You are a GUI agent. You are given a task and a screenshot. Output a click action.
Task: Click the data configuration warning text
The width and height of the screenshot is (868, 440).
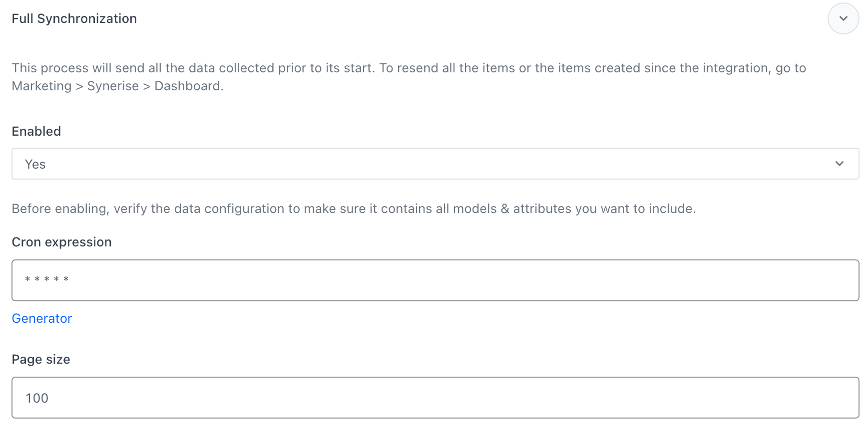click(x=354, y=209)
